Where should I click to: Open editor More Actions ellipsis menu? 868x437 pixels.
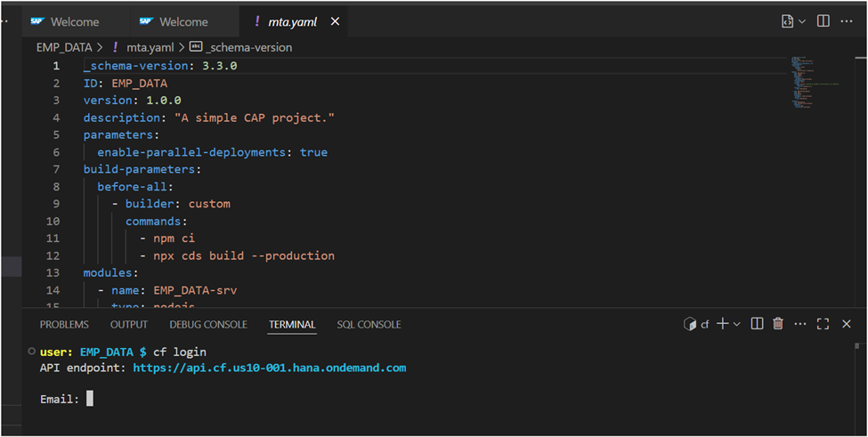click(847, 21)
